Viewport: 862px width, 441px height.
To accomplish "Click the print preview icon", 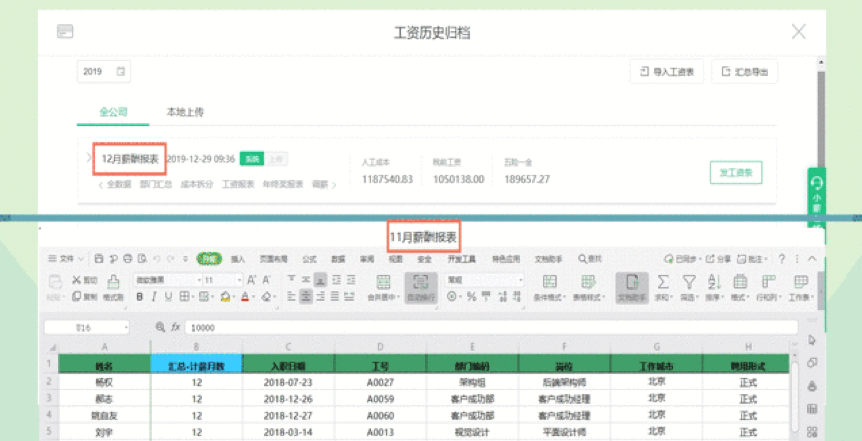I will click(142, 258).
